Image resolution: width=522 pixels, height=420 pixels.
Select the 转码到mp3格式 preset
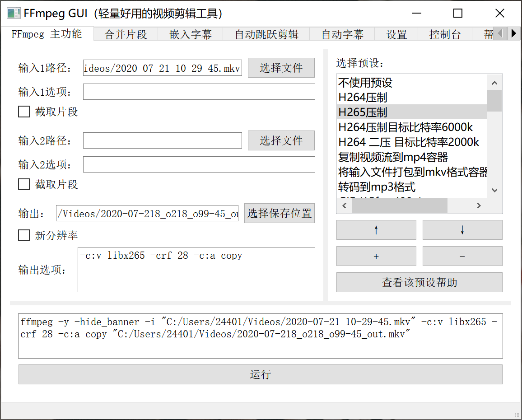point(412,187)
